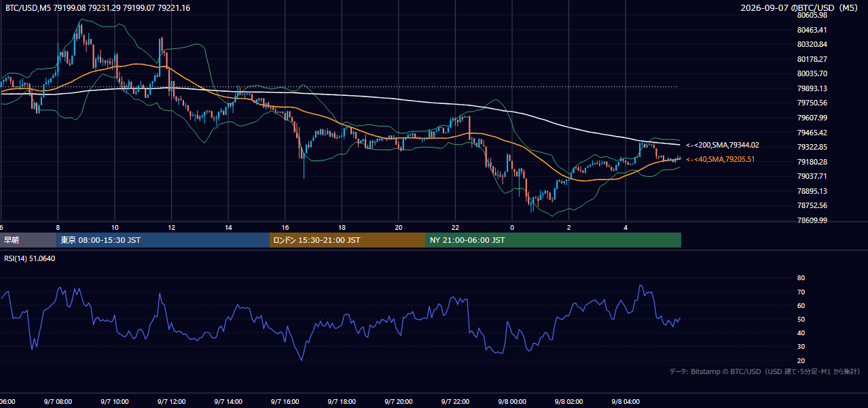
Task: Click the RSI axis level 30
Action: coord(801,347)
